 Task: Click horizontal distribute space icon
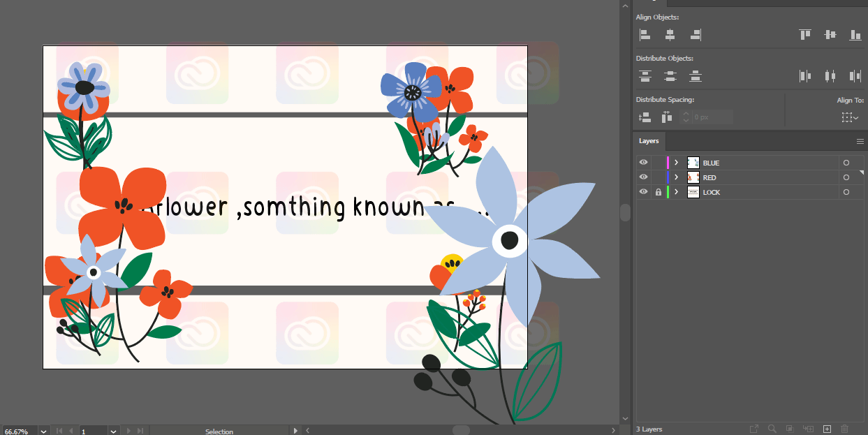[666, 117]
